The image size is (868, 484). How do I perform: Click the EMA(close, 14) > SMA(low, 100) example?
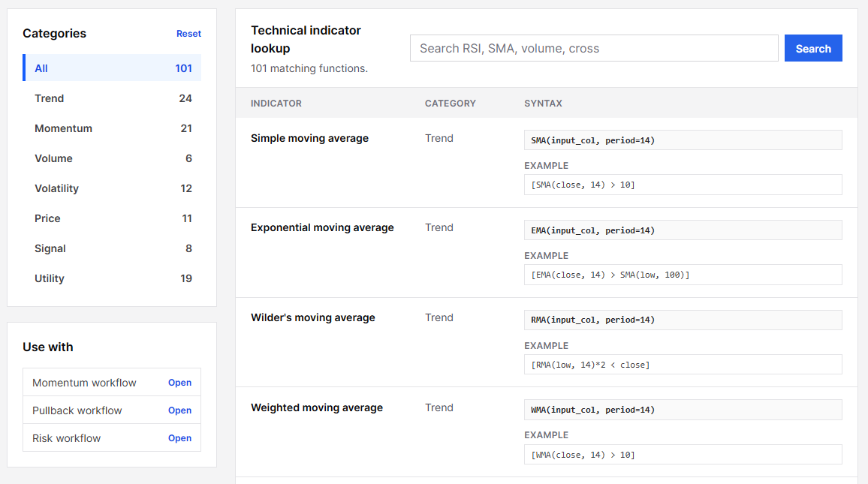tap(683, 275)
